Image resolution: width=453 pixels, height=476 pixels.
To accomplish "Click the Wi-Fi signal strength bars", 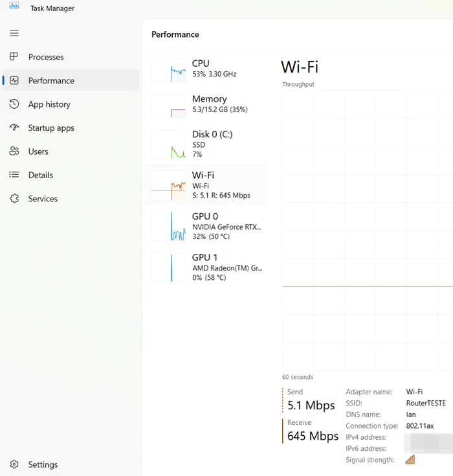I will pos(410,460).
